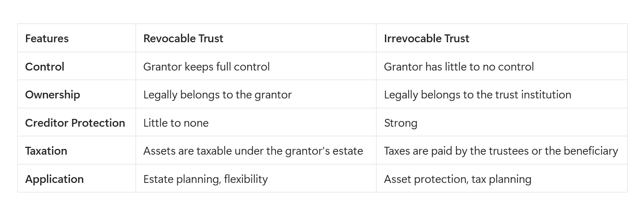Select the "Ownership" row label
The image size is (644, 213).
52,95
